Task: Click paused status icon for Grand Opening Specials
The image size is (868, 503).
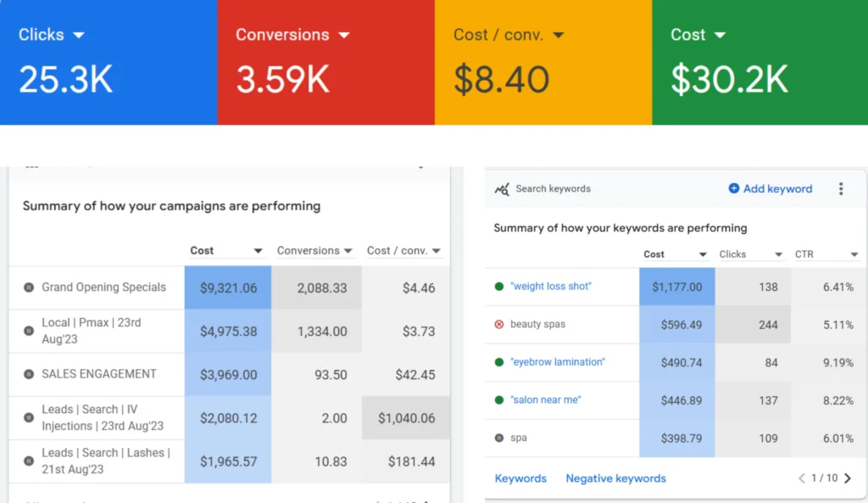Action: pos(29,288)
